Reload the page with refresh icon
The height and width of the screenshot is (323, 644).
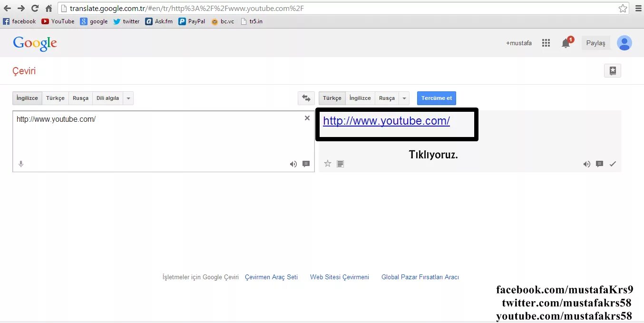pos(35,8)
